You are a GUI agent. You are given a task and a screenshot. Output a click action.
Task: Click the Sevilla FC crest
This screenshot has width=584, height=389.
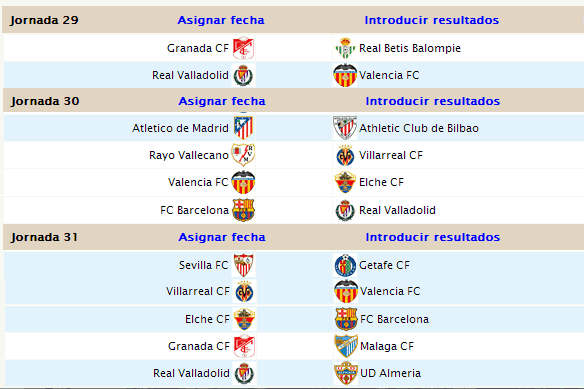point(244,265)
